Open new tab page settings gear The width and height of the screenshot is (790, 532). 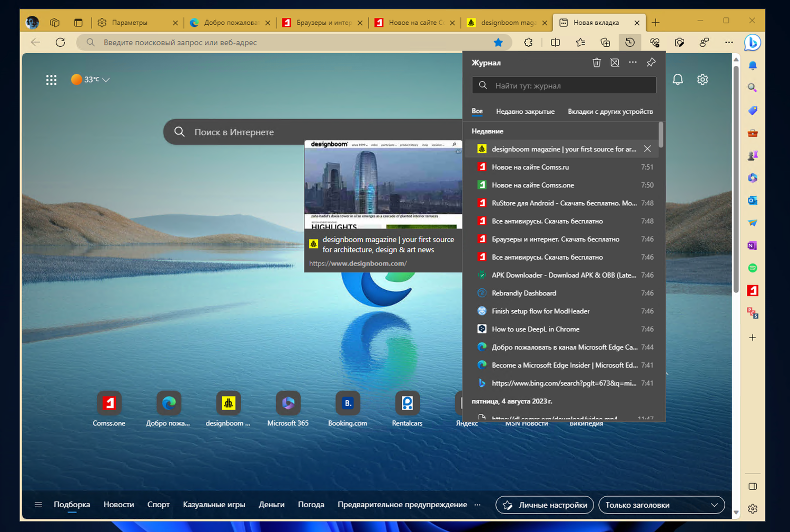click(x=703, y=80)
